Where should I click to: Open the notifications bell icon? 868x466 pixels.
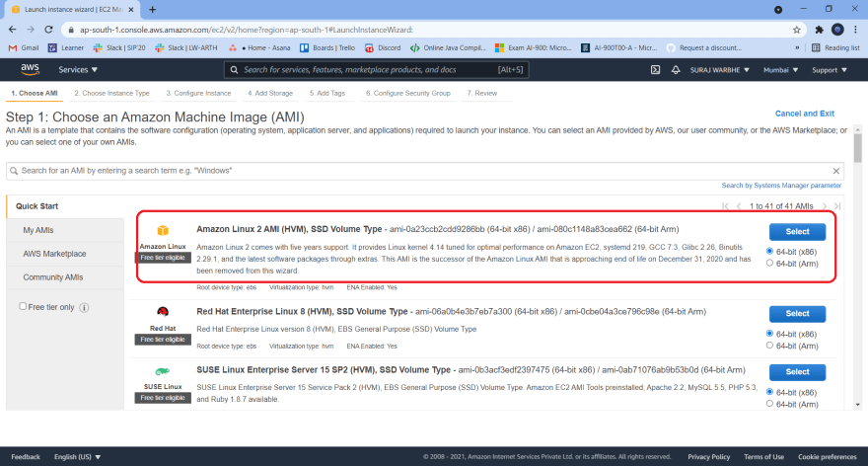(676, 70)
